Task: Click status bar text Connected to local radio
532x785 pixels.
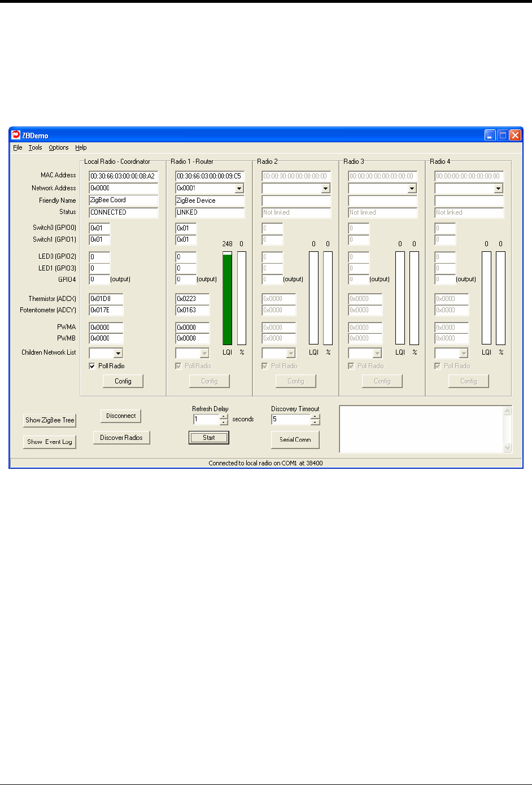Action: [x=266, y=463]
